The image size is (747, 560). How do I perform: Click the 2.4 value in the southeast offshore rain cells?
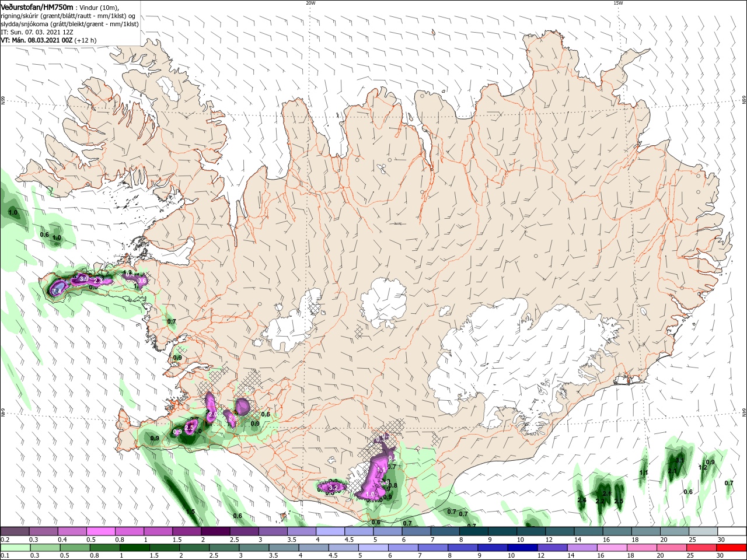(582, 501)
